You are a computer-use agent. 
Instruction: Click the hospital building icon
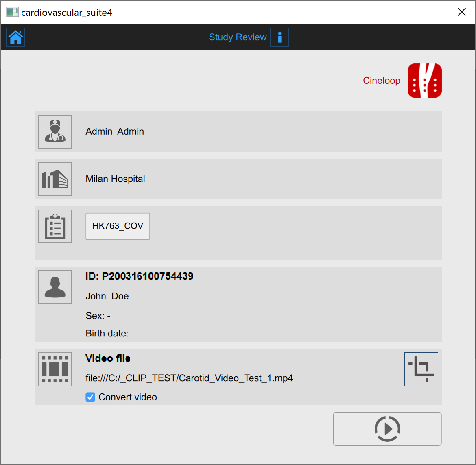(55, 179)
